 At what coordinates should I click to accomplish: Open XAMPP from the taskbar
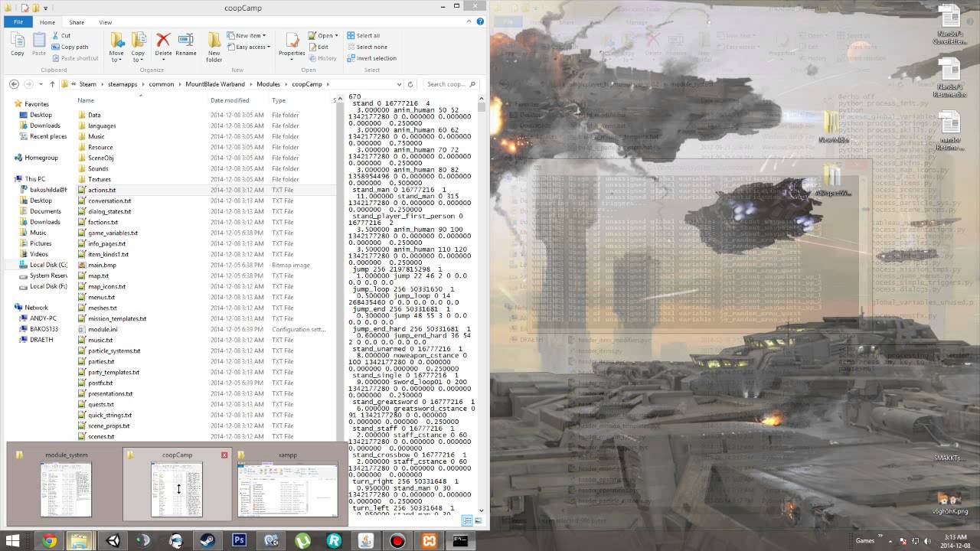(x=428, y=540)
